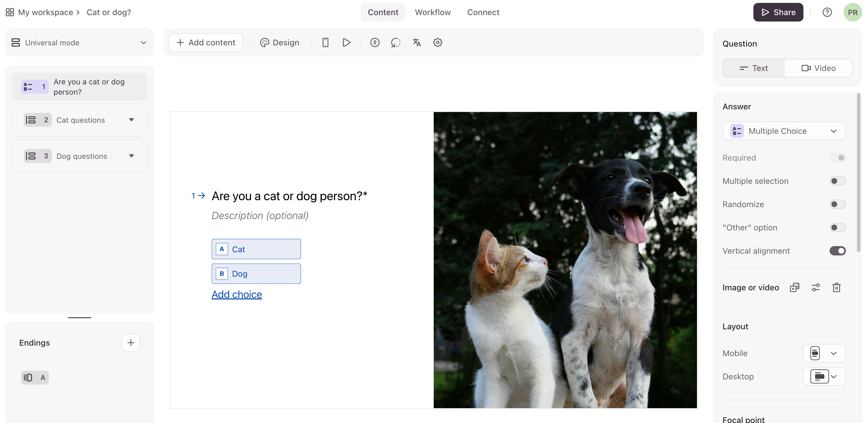Enable the Randomize toggle
The image size is (868, 423).
coord(838,204)
